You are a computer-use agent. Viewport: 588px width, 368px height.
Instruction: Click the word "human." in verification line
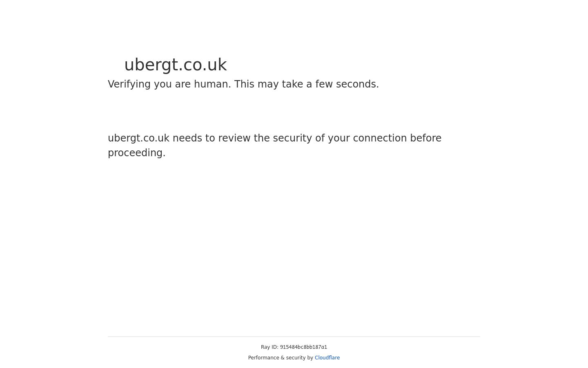(x=212, y=84)
